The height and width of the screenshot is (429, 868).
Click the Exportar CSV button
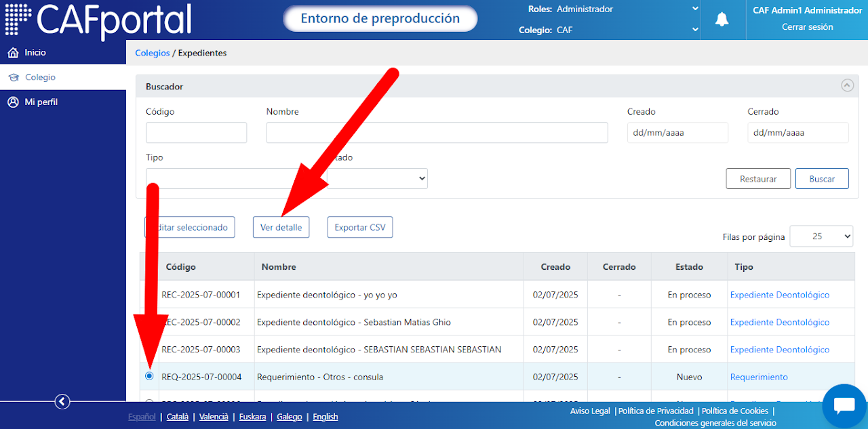coord(359,227)
